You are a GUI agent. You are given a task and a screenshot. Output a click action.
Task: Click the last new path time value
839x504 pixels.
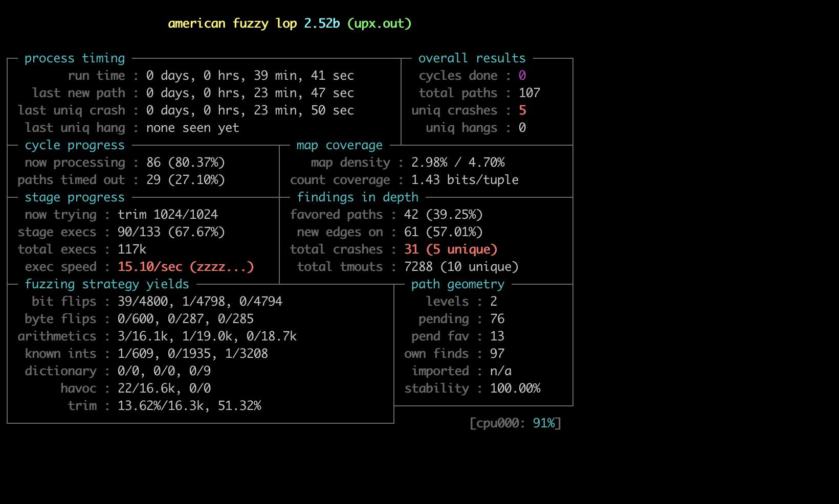tap(250, 93)
